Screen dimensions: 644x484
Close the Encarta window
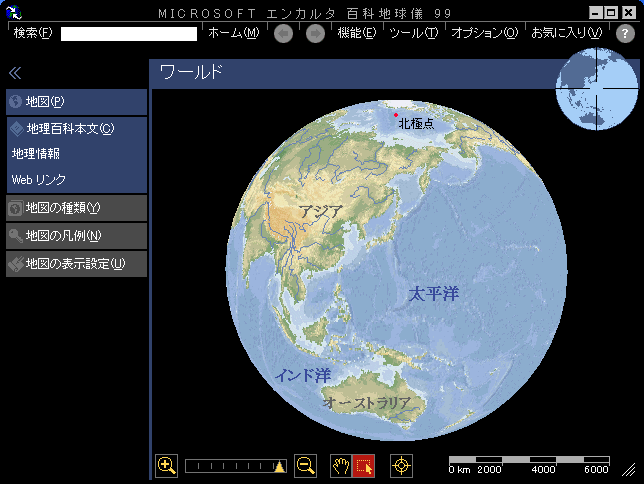coord(628,13)
